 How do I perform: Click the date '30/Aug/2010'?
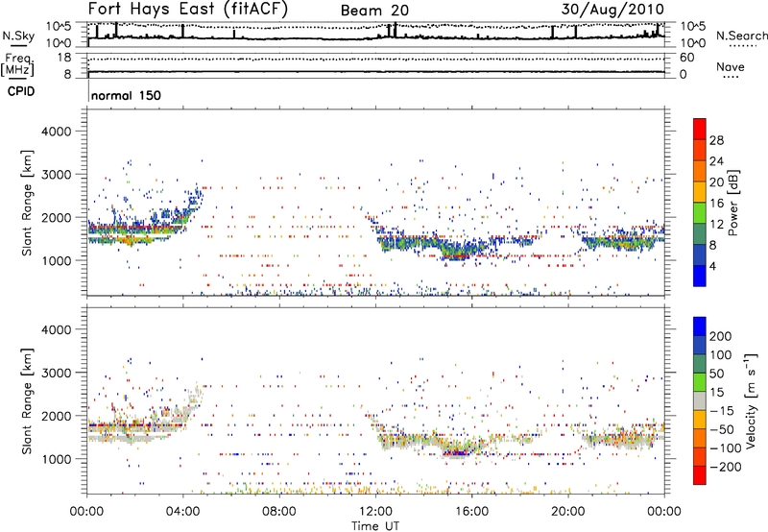[x=612, y=10]
